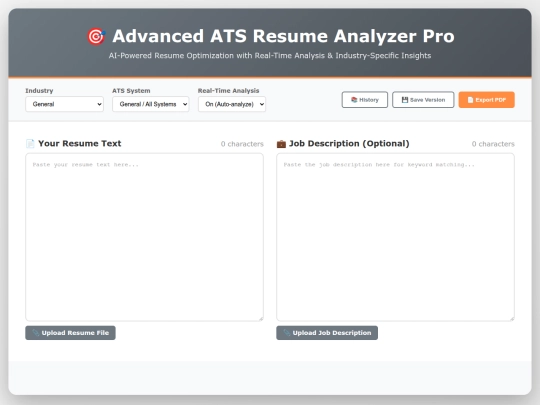Click the Upload Resume File button

(x=70, y=333)
